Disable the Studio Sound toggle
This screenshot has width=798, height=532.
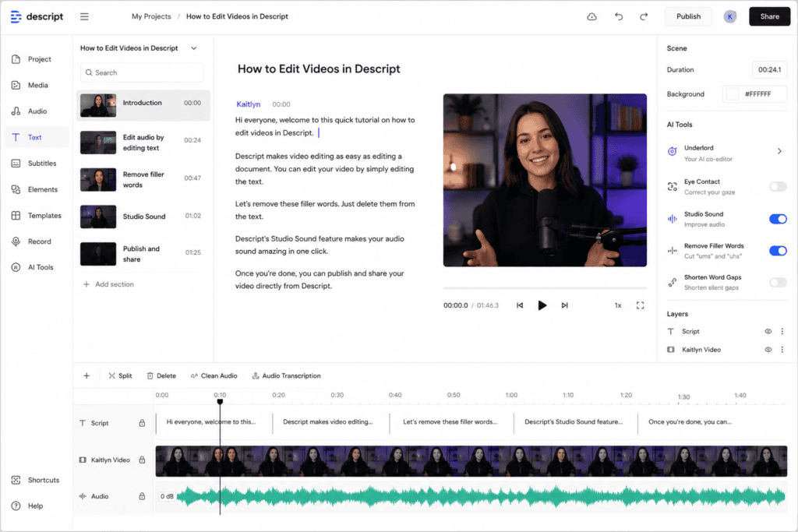(779, 219)
